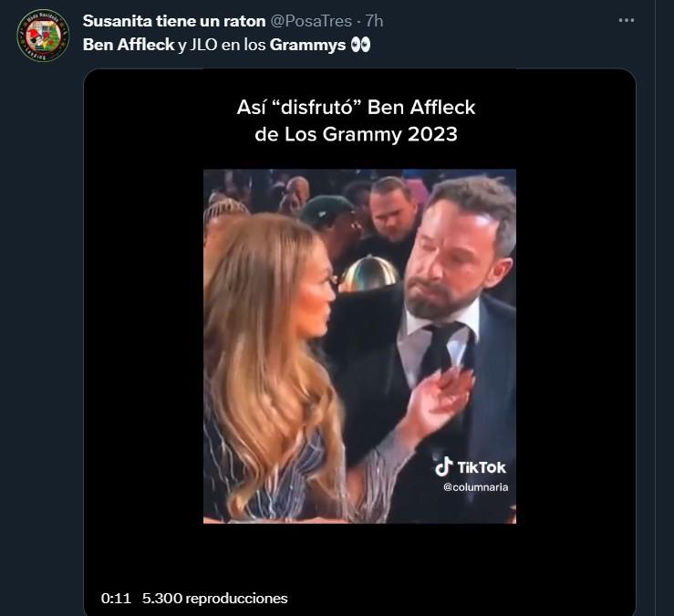Click bold "Ben Affleck" in the tweet text

tap(128, 45)
